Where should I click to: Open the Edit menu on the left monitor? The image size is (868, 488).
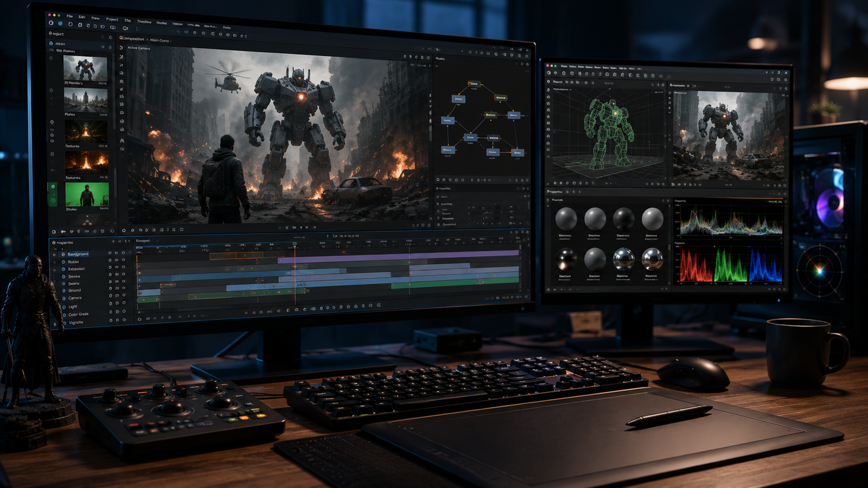82,17
